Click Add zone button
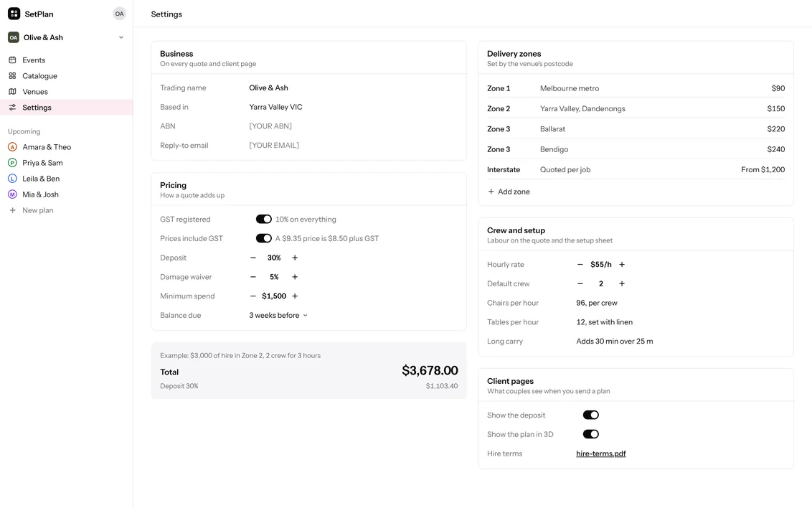The image size is (812, 508). tap(509, 192)
